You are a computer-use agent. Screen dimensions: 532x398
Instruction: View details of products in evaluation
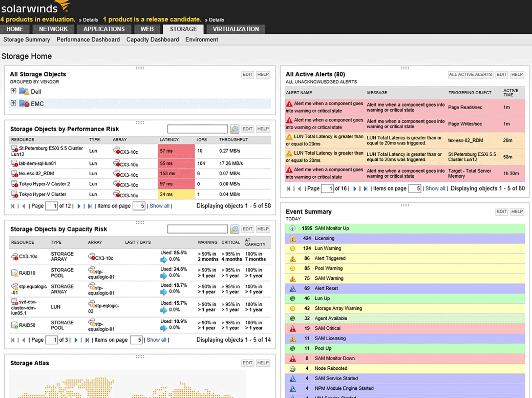click(x=89, y=20)
